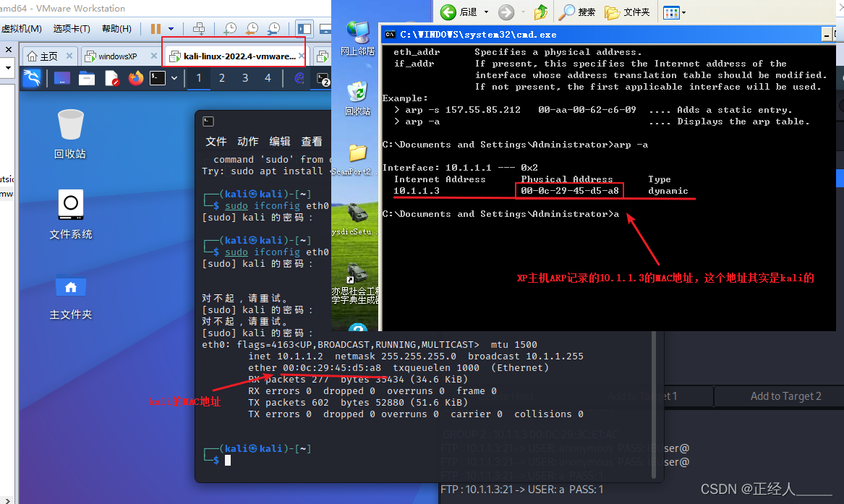Open the 查看 menu in Kali terminal
844x504 pixels.
coord(311,142)
